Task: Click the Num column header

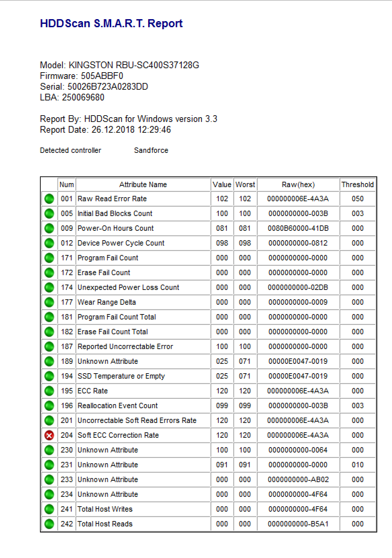Action: 67,184
